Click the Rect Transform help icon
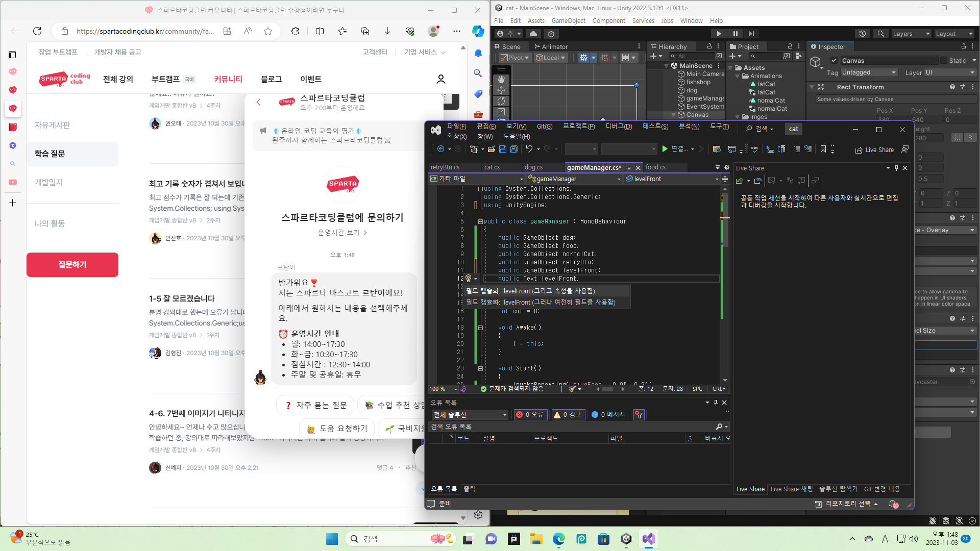The height and width of the screenshot is (551, 980). pyautogui.click(x=952, y=87)
